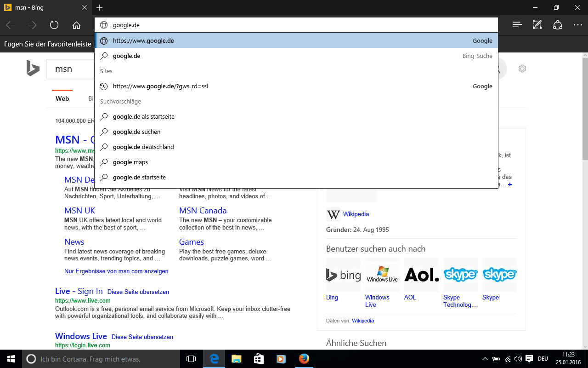Choose google.de Bing-Suche suggestion
The width and height of the screenshot is (588, 368).
pyautogui.click(x=296, y=56)
